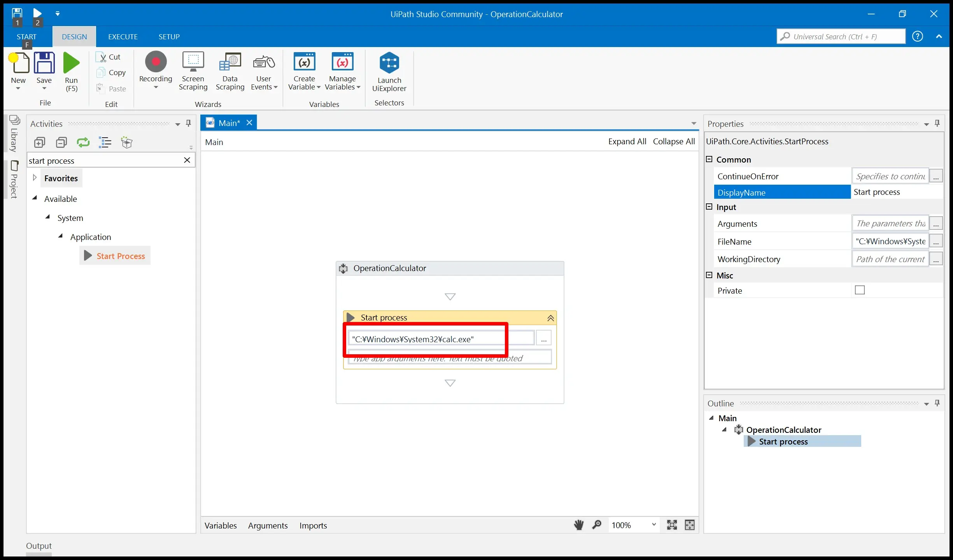
Task: Click the calc.exe file path field
Action: click(x=441, y=339)
